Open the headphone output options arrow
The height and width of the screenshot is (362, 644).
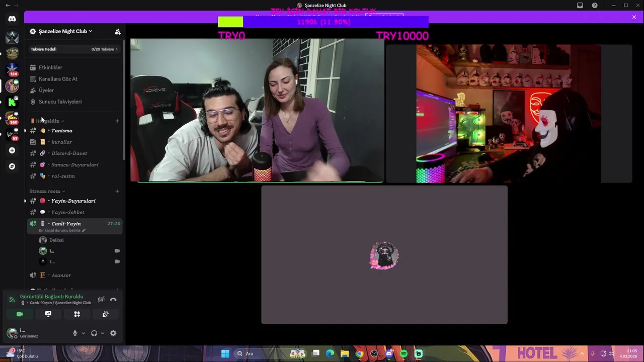click(x=103, y=333)
